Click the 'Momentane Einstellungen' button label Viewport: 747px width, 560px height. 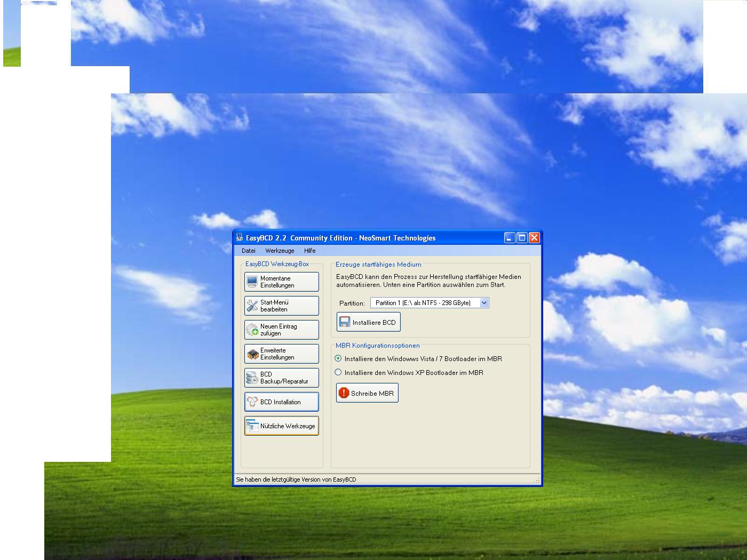277,282
